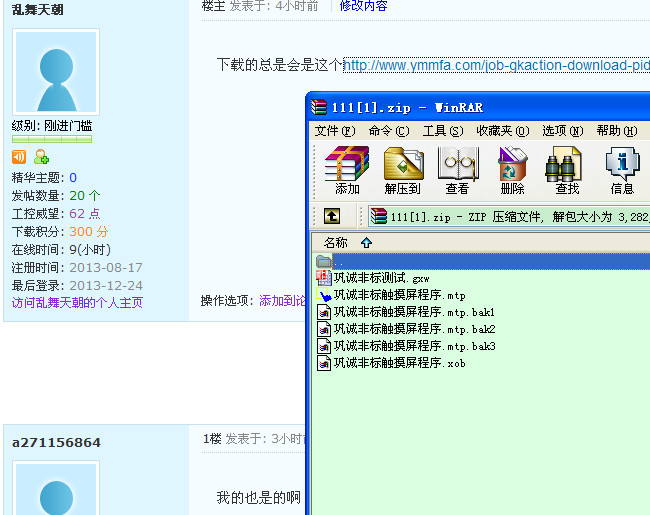Select file 巩诚非标测试.gxw
The height and width of the screenshot is (515, 650).
(382, 278)
